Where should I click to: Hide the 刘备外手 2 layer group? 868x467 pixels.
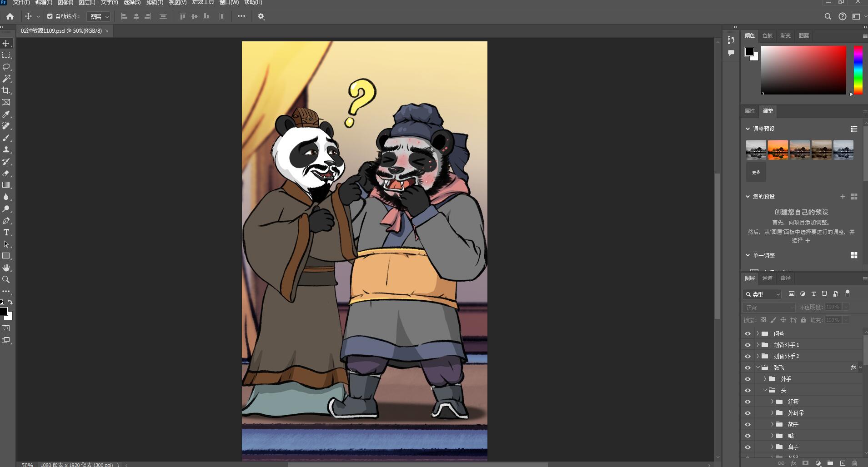coord(748,356)
